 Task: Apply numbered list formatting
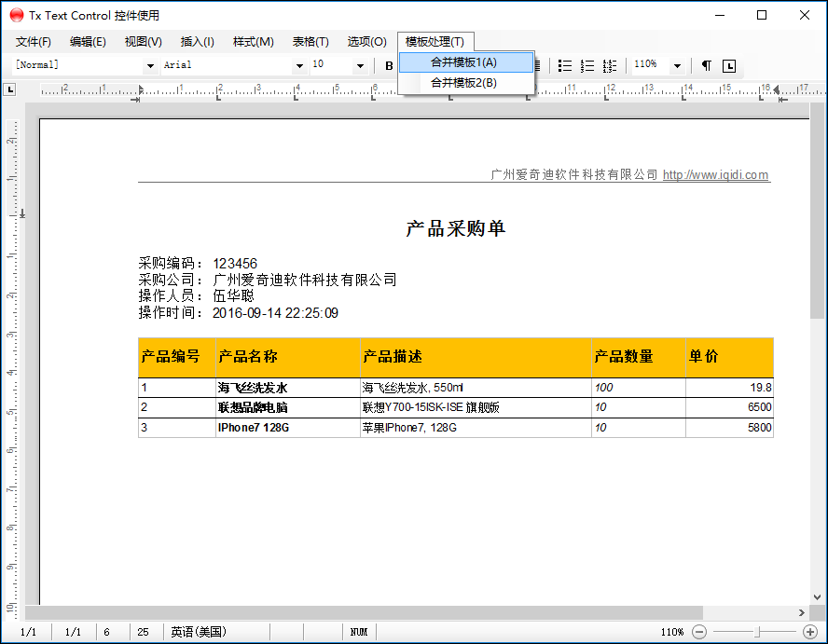(x=587, y=66)
